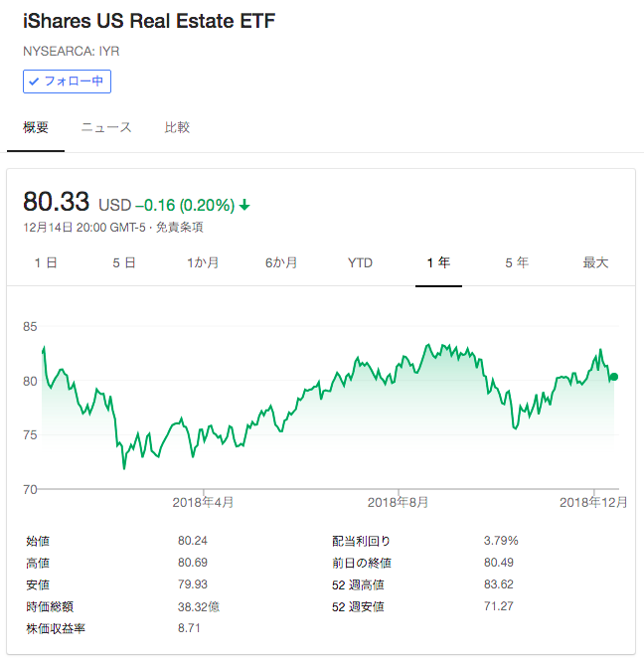This screenshot has height=664, width=644.
Task: Select the 5 年 chart range
Action: click(517, 263)
